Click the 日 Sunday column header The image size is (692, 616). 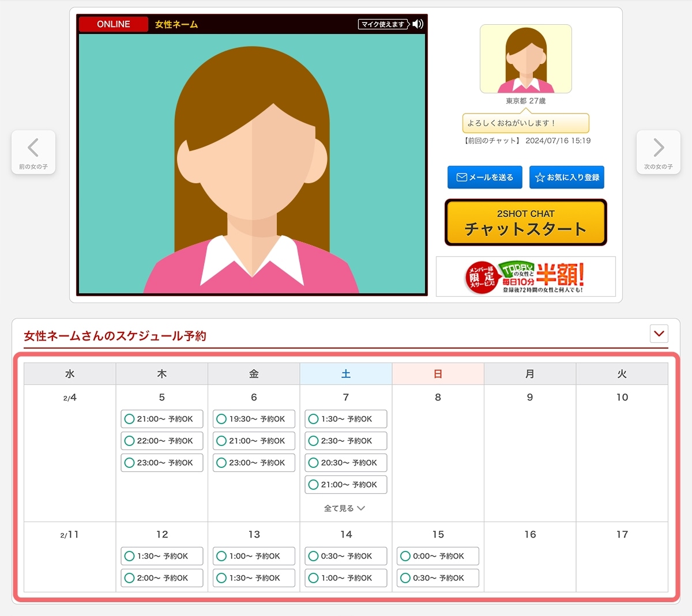(x=438, y=373)
